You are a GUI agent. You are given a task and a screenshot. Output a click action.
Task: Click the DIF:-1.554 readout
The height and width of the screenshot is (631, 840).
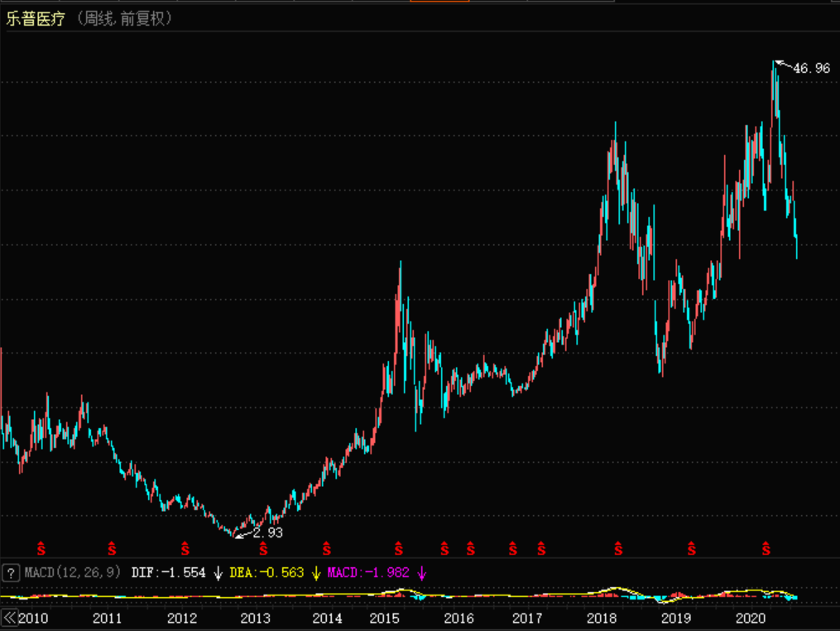(x=168, y=572)
